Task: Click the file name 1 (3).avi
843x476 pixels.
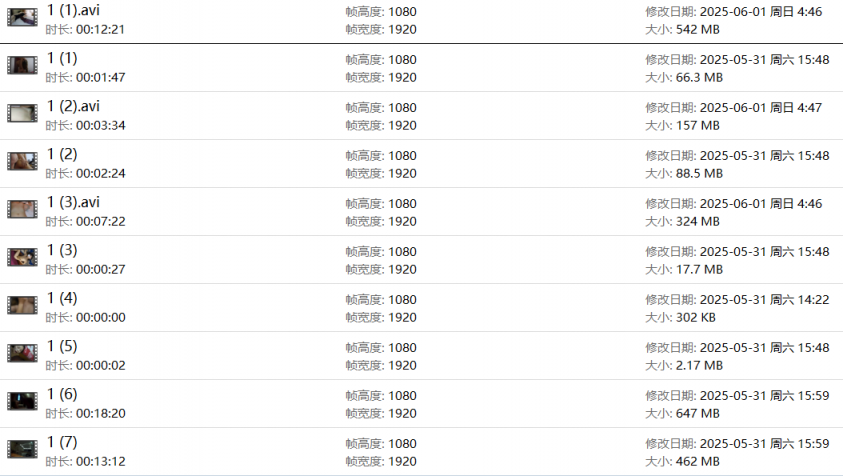Action: pyautogui.click(x=73, y=202)
